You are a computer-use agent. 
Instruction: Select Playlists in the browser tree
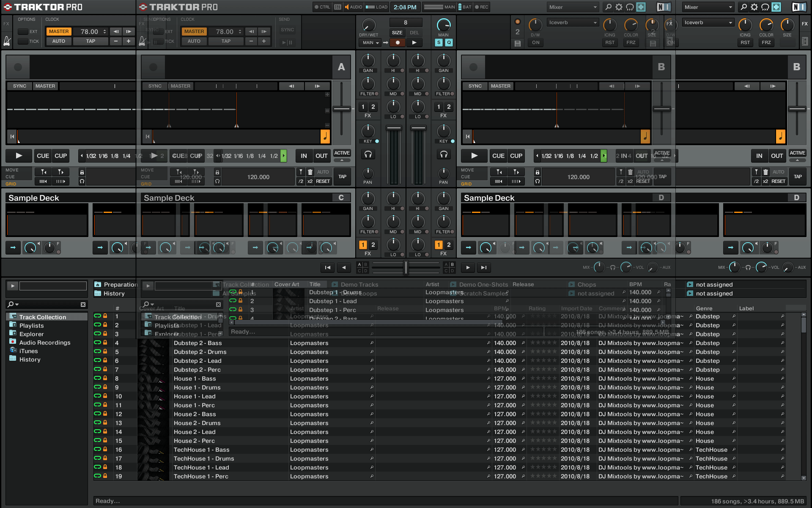click(31, 326)
